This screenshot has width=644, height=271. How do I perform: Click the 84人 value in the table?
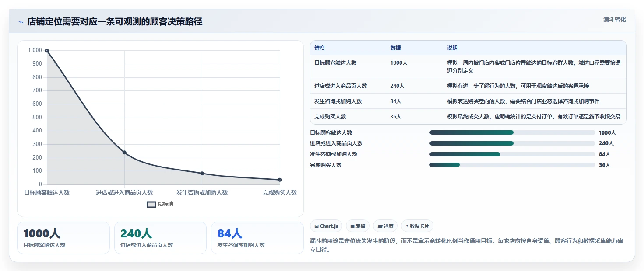click(x=396, y=101)
